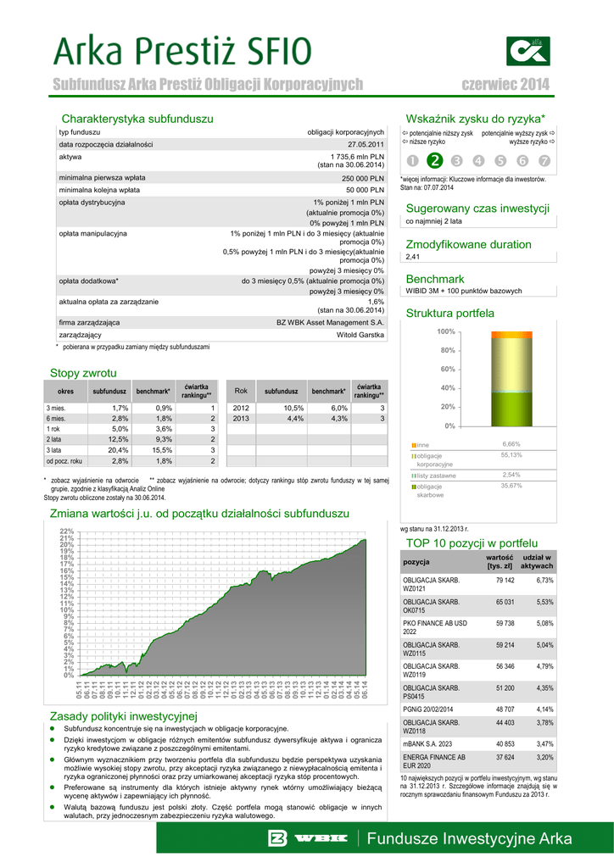614x868 pixels.
Task: Select risk level 1 circle
Action: point(411,161)
